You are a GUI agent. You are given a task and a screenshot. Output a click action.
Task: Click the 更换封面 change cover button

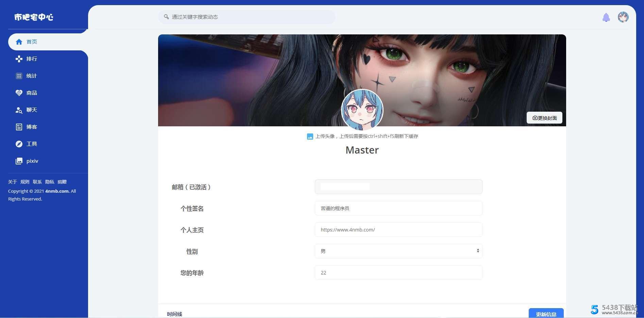tap(544, 118)
